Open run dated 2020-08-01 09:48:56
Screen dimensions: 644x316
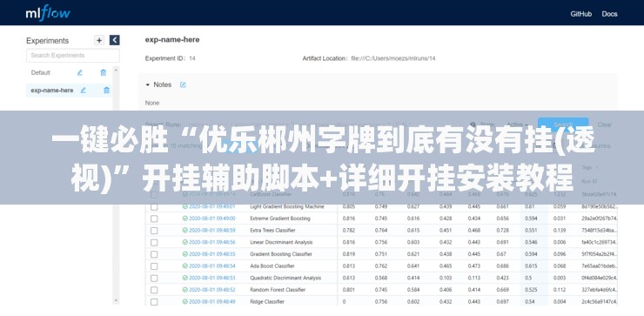[x=212, y=243]
